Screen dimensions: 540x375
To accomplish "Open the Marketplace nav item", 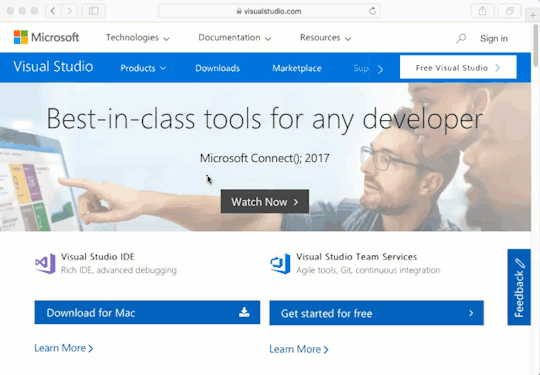I will (x=297, y=68).
